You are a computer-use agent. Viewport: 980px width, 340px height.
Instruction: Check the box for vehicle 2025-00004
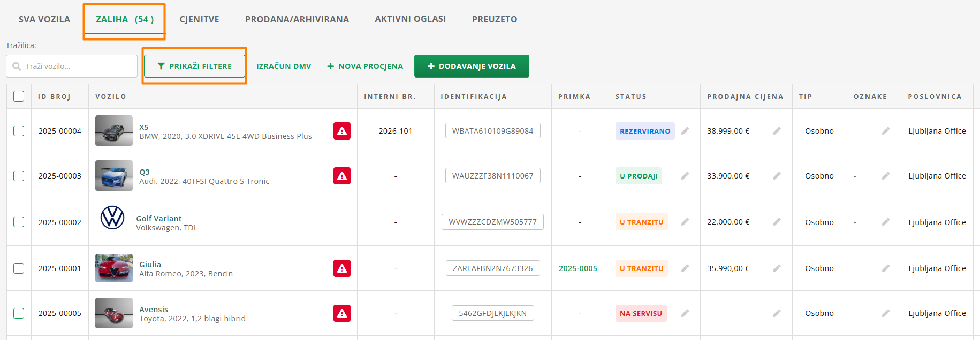click(19, 131)
